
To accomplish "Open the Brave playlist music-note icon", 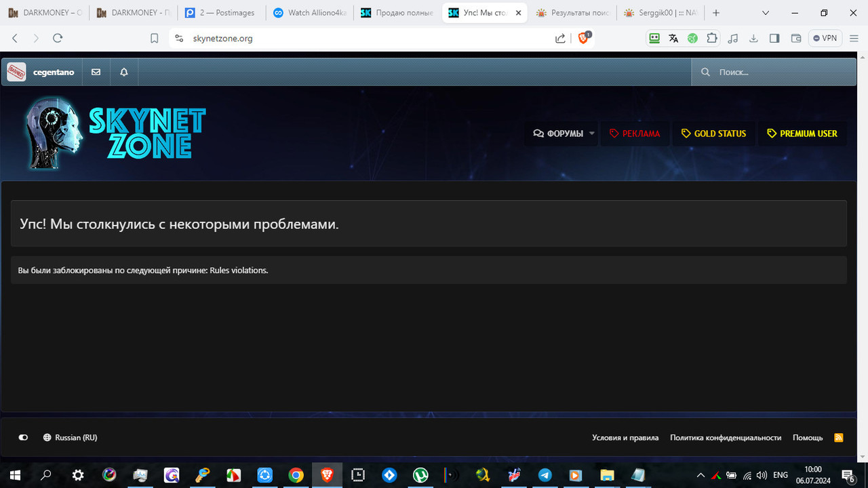I will pyautogui.click(x=732, y=39).
